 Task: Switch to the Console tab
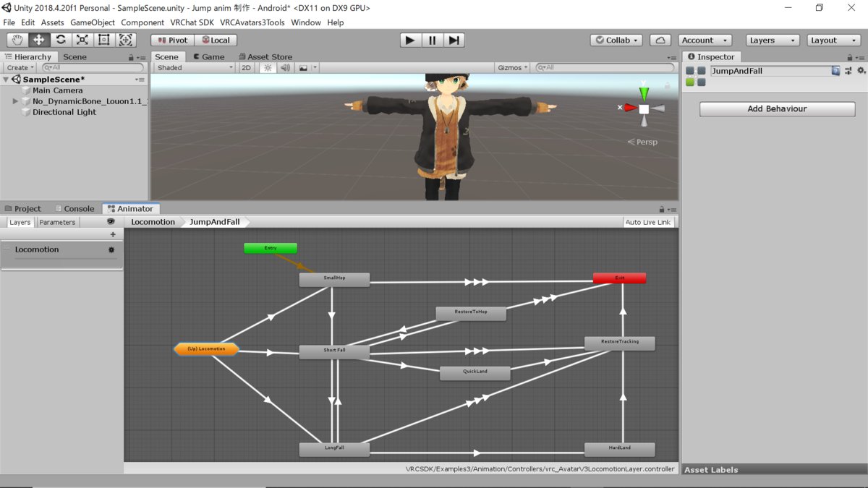(x=75, y=208)
